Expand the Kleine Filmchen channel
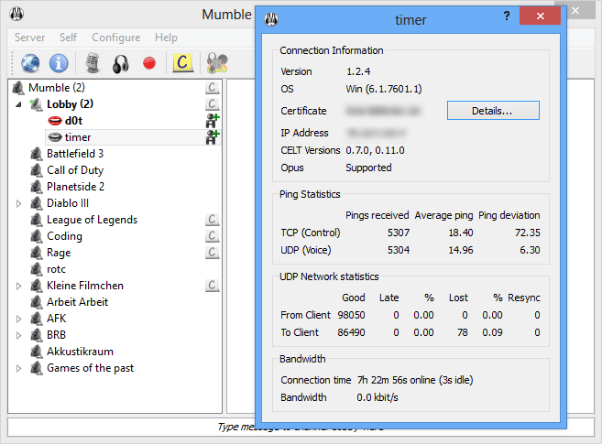Viewport: 602px width, 445px height. click(18, 286)
